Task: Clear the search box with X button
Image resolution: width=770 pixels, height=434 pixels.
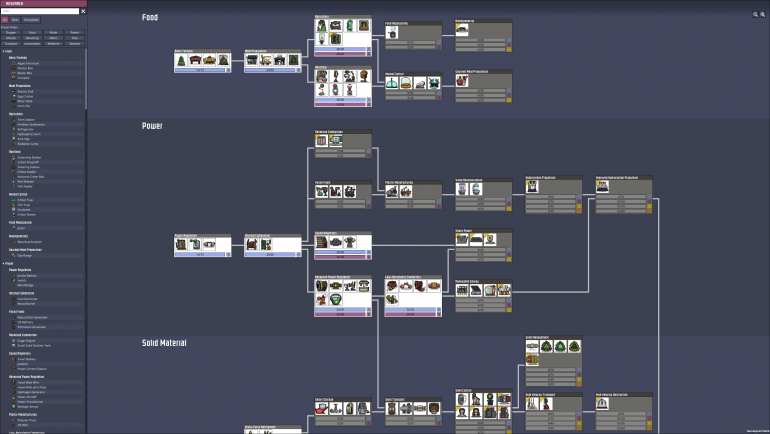Action: (83, 11)
